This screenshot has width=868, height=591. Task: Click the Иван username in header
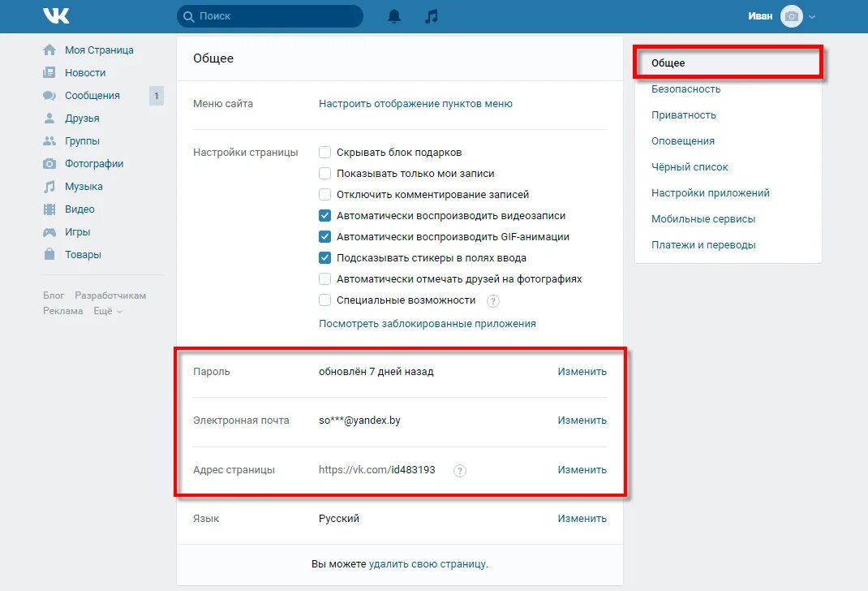(x=760, y=16)
